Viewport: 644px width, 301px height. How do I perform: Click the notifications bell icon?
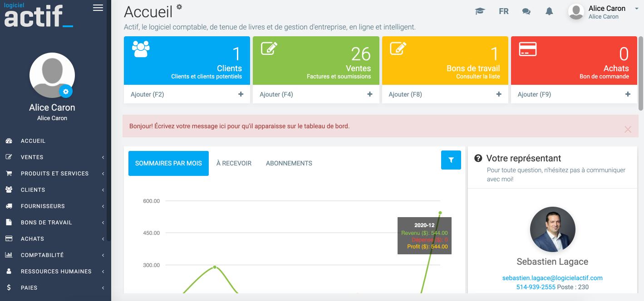click(x=549, y=11)
